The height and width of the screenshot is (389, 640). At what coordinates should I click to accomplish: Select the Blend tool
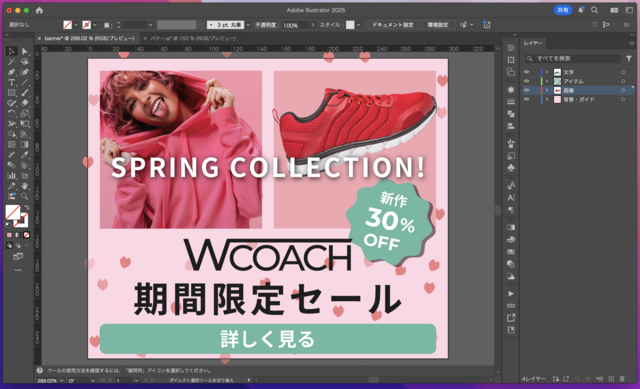[x=11, y=165]
